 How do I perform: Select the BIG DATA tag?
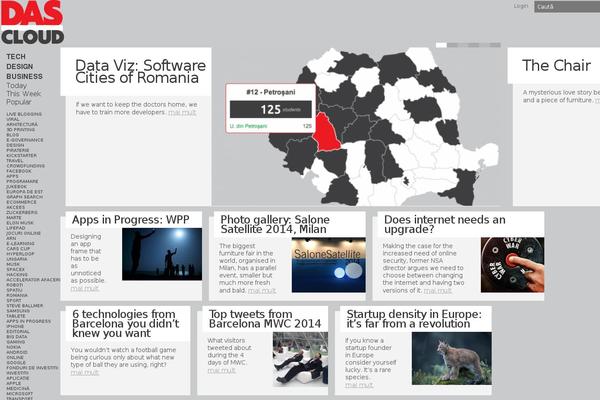[17, 337]
